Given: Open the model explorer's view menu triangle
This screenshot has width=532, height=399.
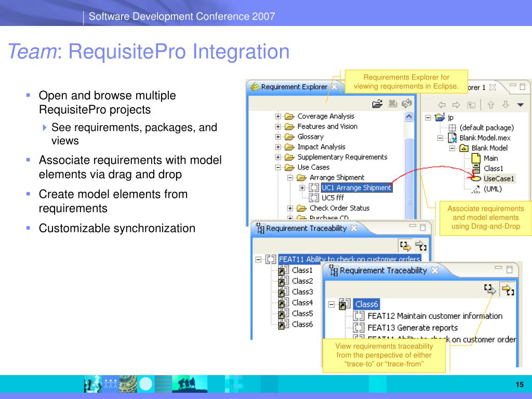Looking at the screenshot, I should [521, 105].
